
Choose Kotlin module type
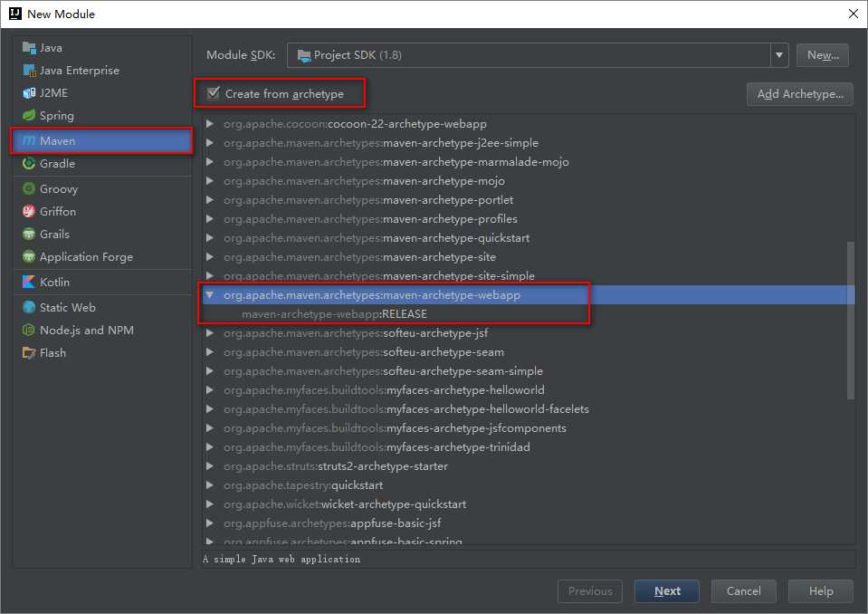tap(102, 282)
